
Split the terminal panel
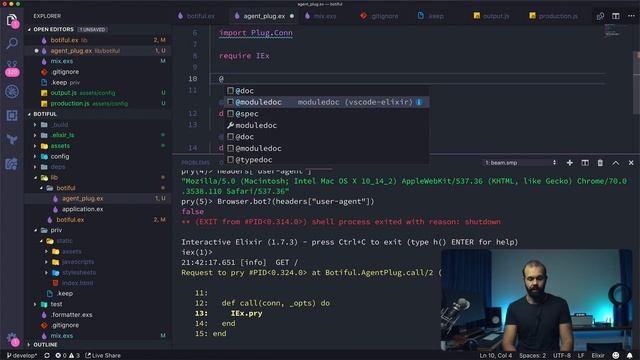point(585,162)
